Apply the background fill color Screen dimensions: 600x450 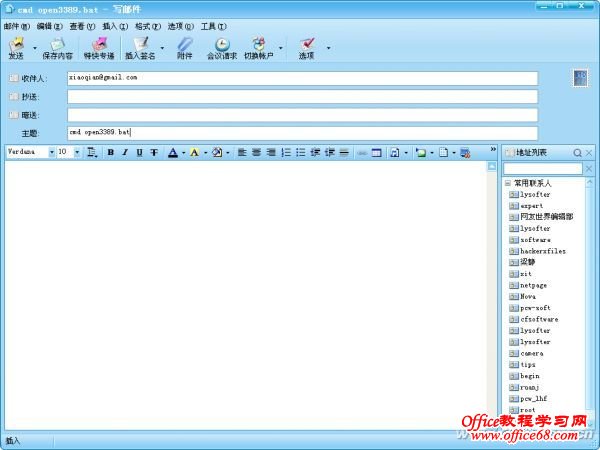tap(217, 153)
